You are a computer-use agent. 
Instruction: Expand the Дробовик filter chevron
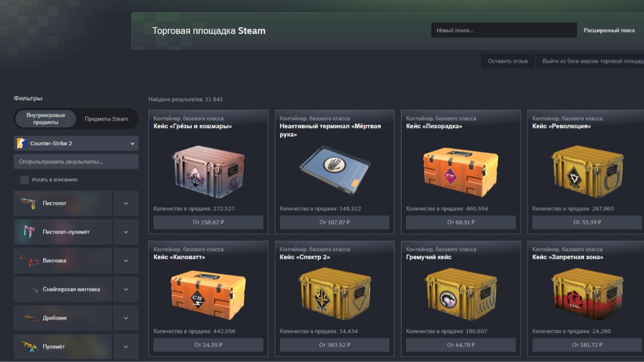(x=126, y=318)
